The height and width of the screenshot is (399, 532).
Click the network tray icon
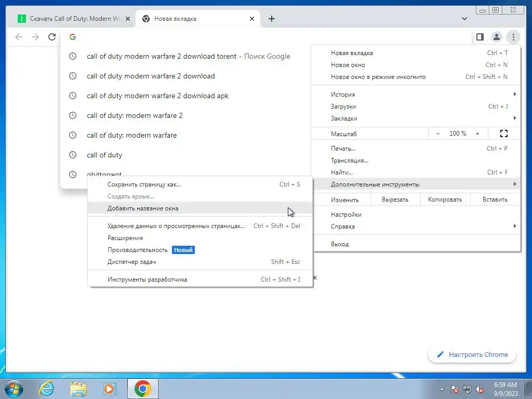pyautogui.click(x=467, y=389)
